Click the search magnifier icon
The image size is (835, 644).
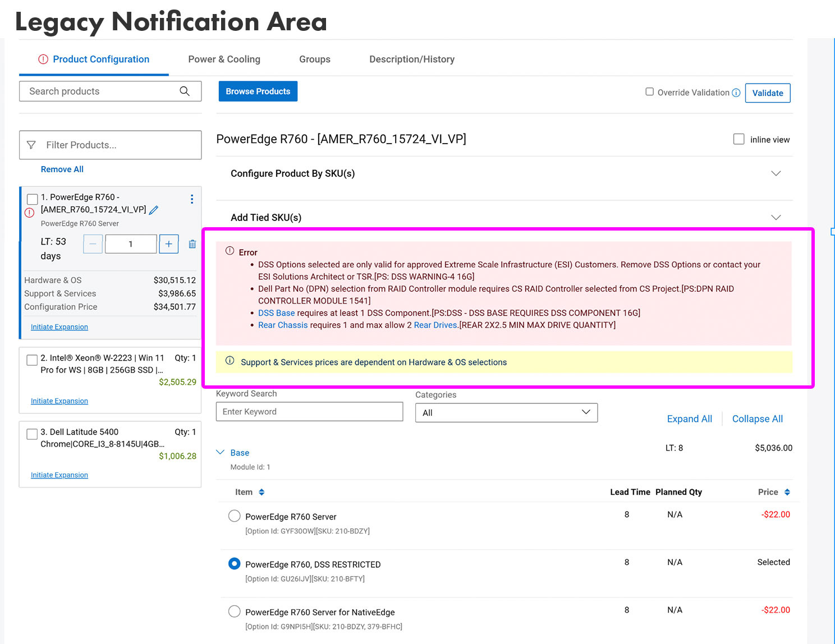coord(185,91)
